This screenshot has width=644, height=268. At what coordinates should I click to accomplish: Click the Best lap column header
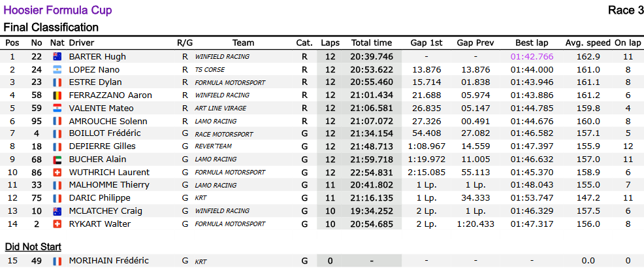pyautogui.click(x=532, y=43)
